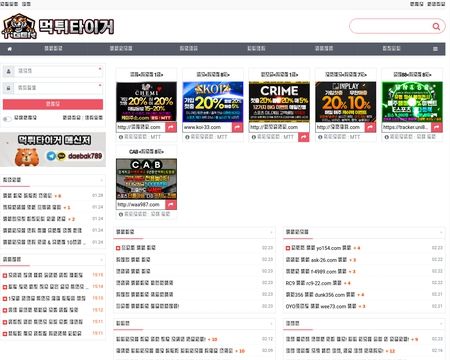Open the post mentioning dunk356.com
Image resolution: width=450 pixels, height=360 pixels.
click(320, 295)
